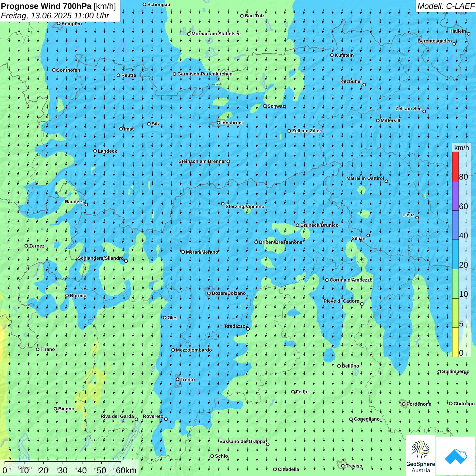The width and height of the screenshot is (476, 476).
Task: Select the Belluno city label
Action: click(350, 366)
